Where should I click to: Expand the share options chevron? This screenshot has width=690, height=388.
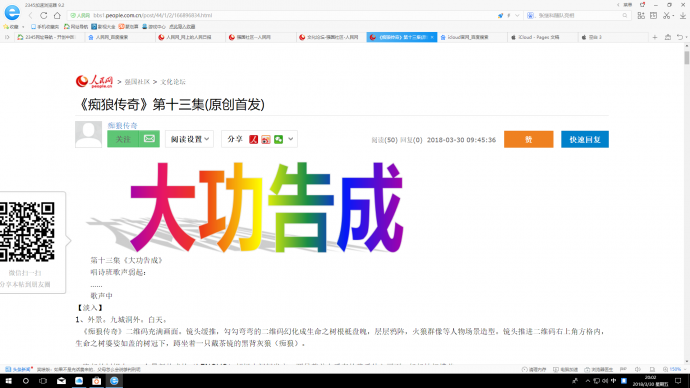click(x=291, y=139)
